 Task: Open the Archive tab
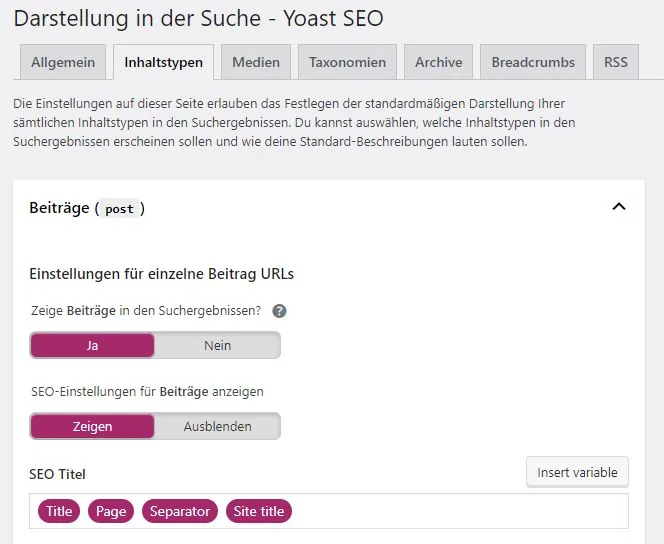(438, 62)
